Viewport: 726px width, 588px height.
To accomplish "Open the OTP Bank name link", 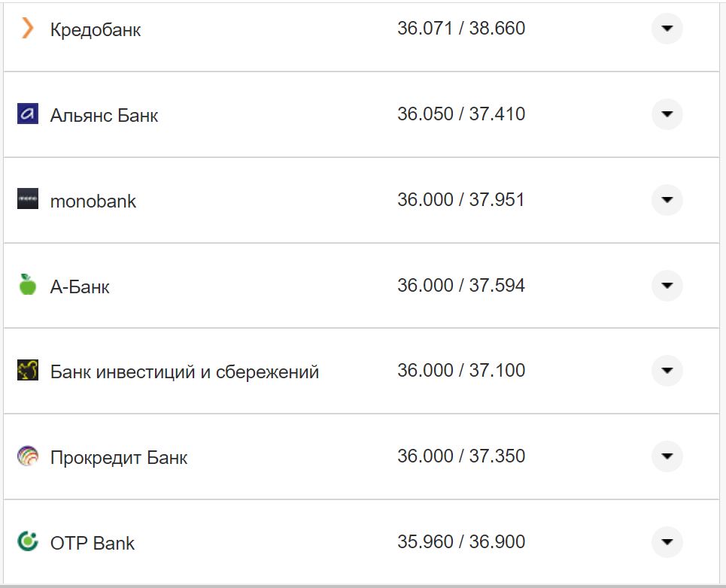I will [93, 544].
